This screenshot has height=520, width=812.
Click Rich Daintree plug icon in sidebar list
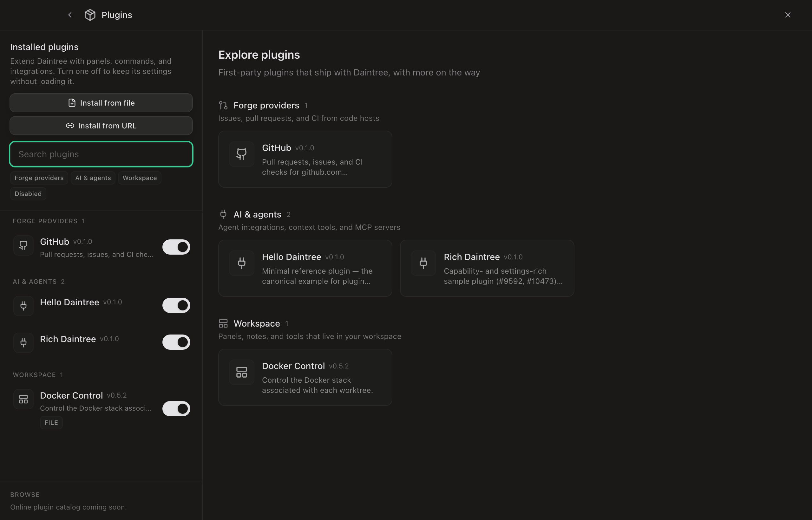tap(23, 343)
